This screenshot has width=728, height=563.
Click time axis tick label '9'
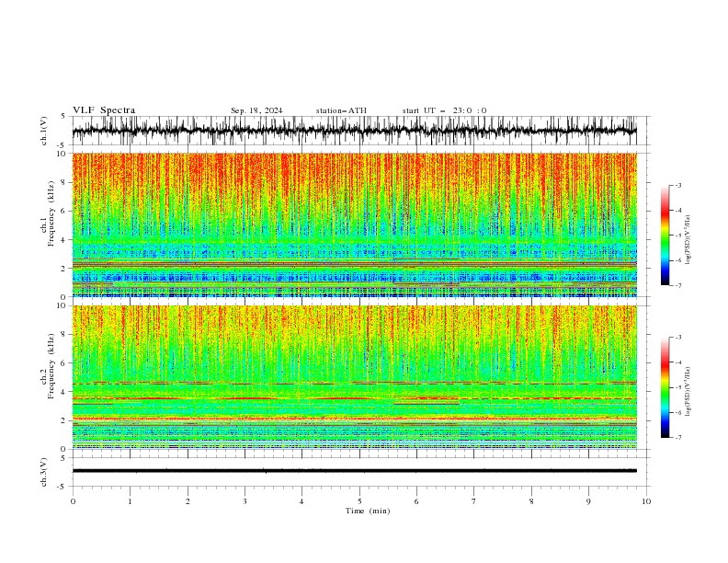point(588,501)
